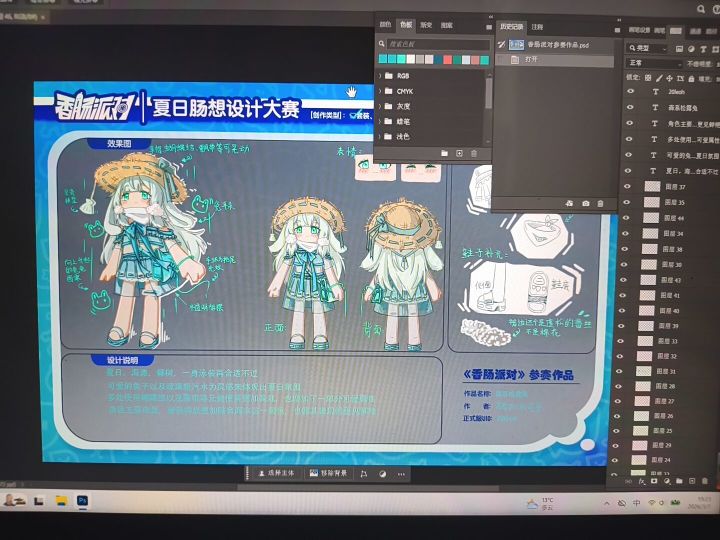Image resolution: width=720 pixels, height=540 pixels.
Task: Add a layer mask button
Action: tap(654, 481)
